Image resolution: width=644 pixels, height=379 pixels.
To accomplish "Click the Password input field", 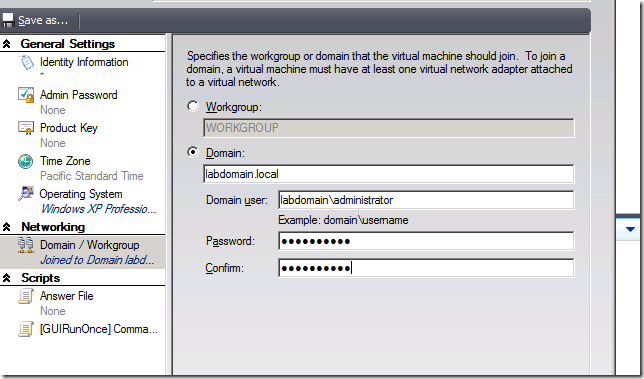I will click(x=426, y=241).
